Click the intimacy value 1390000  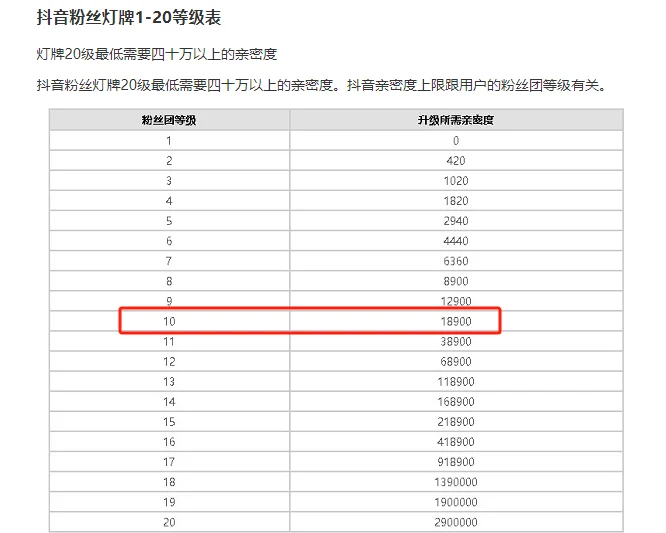pos(456,482)
